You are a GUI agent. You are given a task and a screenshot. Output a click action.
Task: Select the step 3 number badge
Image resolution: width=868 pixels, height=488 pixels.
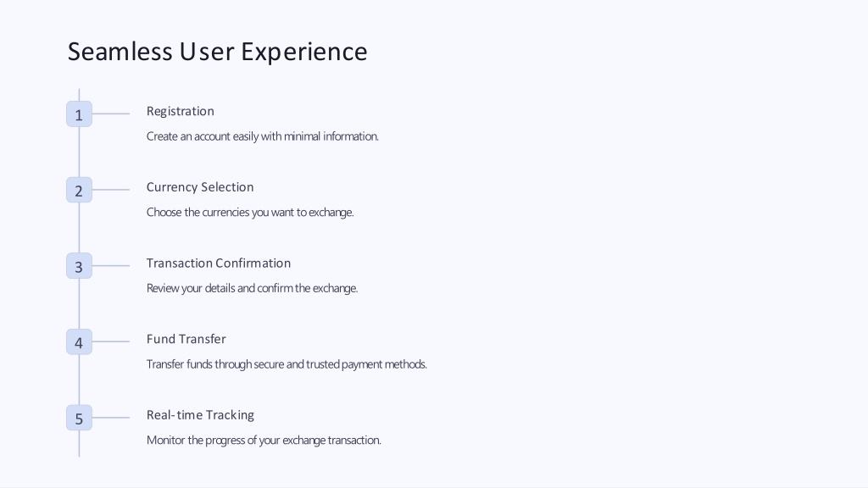click(79, 265)
